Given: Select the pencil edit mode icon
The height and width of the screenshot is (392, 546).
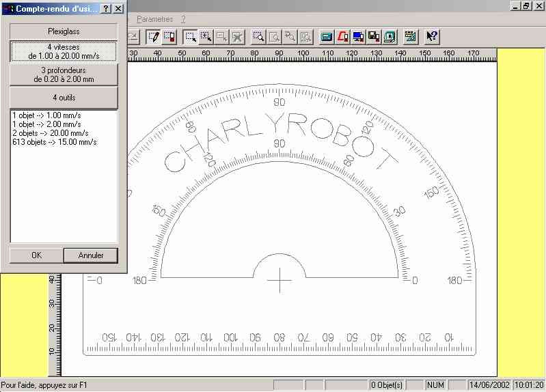Looking at the screenshot, I should click(153, 37).
